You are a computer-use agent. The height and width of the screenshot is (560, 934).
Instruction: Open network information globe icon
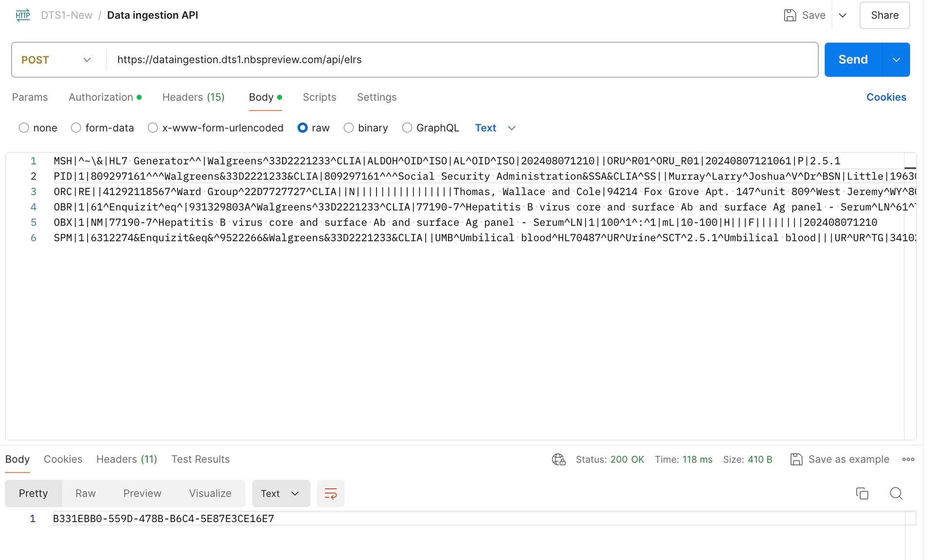point(558,459)
